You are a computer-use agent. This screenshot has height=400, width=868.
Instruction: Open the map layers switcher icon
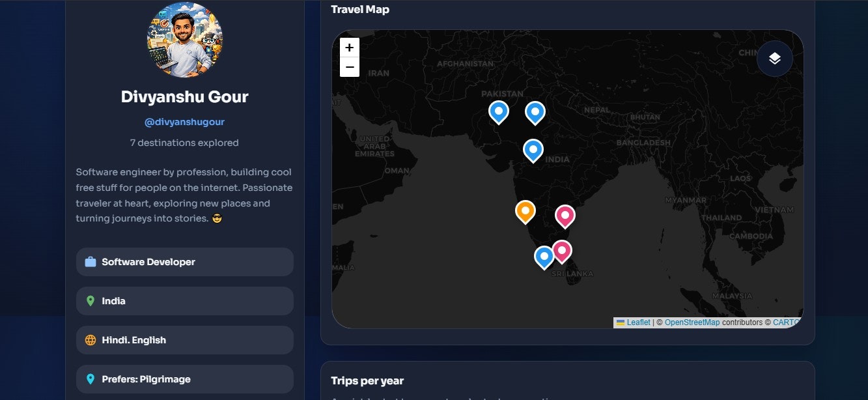click(774, 58)
